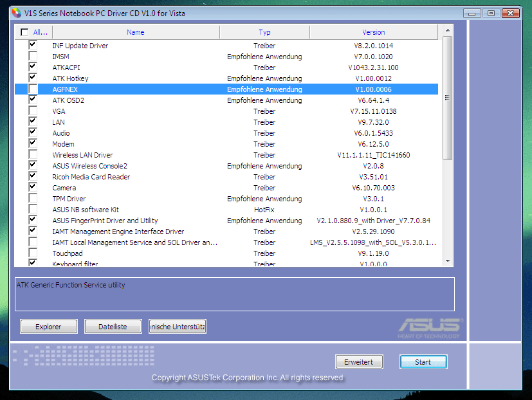Click the ATK Generic Function Service utility description
This screenshot has width=532, height=400.
pyautogui.click(x=71, y=285)
